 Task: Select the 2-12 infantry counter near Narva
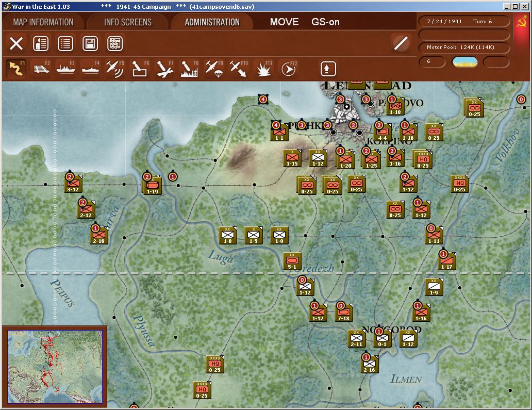(86, 210)
